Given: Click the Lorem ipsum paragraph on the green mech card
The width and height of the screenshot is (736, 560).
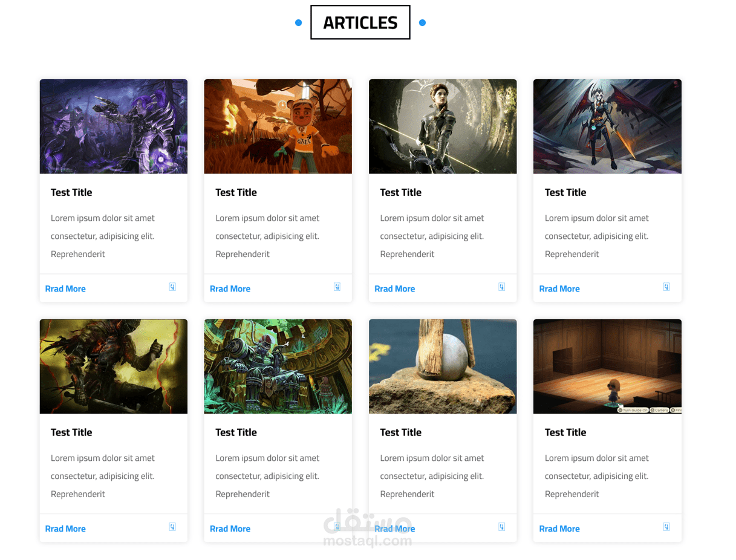Looking at the screenshot, I should pyautogui.click(x=267, y=476).
